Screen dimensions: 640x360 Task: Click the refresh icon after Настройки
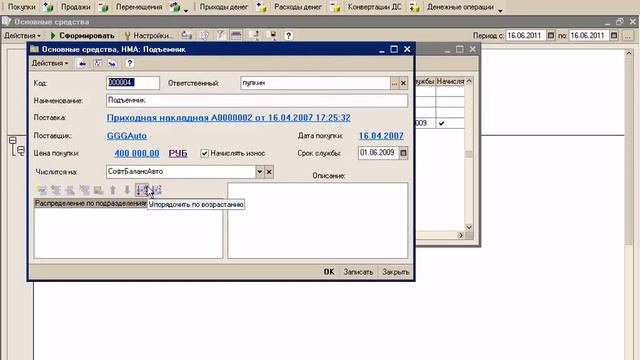187,36
